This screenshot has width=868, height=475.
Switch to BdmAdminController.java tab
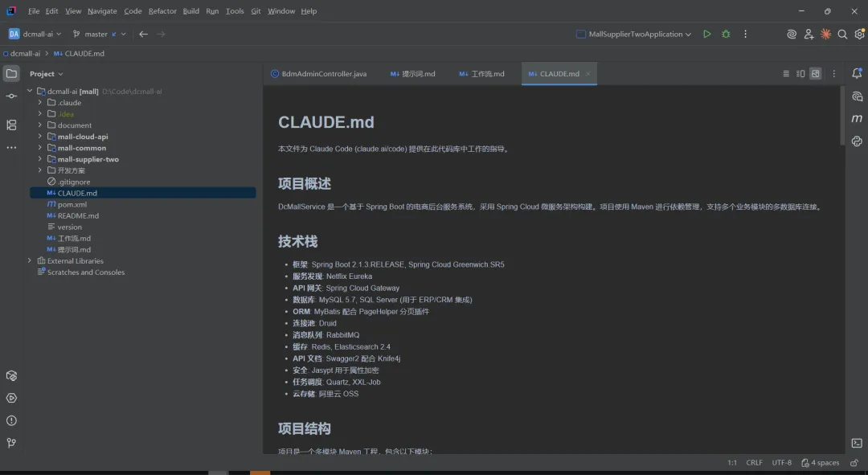click(319, 74)
